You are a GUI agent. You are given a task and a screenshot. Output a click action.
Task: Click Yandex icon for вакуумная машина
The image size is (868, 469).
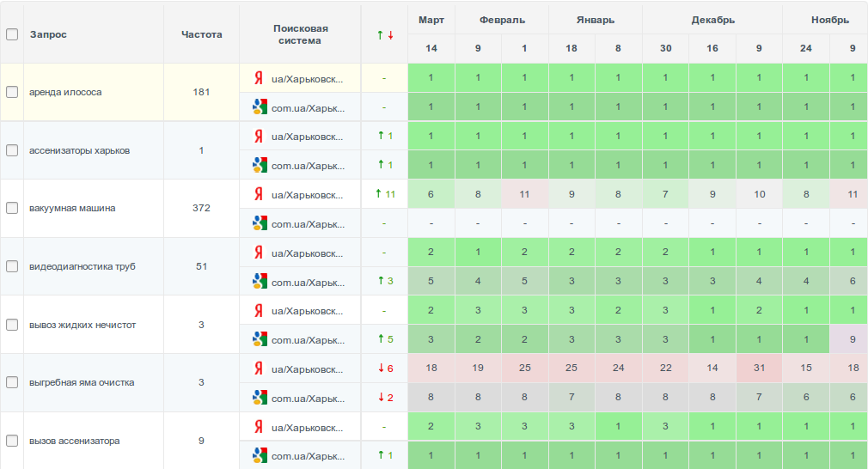click(257, 194)
